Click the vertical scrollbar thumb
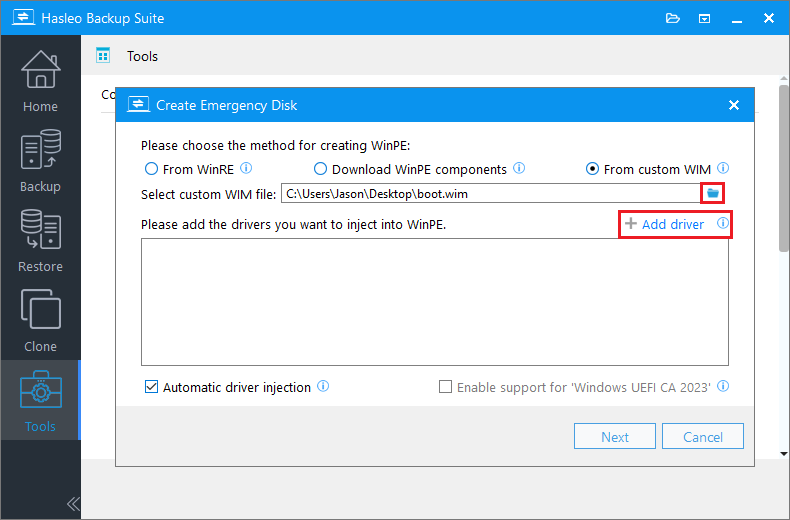Screen dimensions: 790x520 784,168
